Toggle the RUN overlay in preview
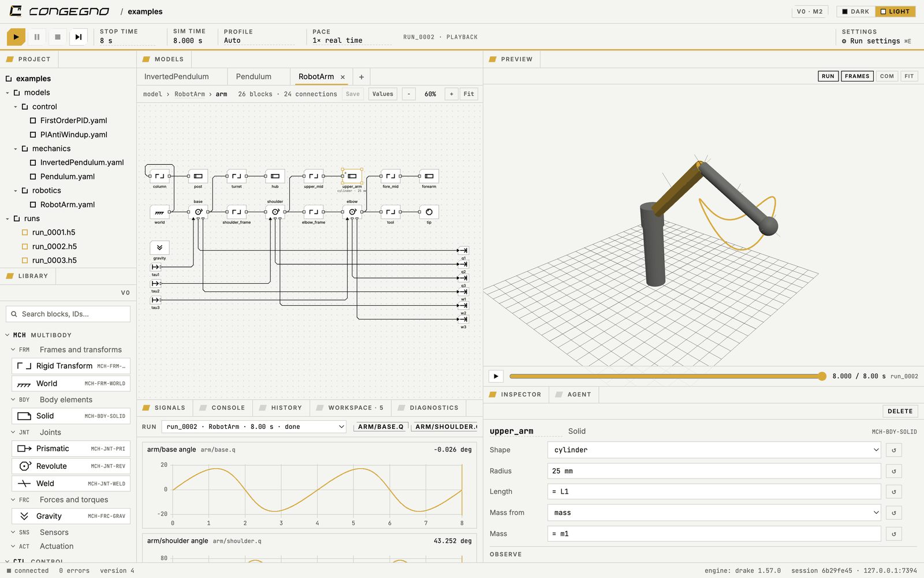924x578 pixels. (x=828, y=76)
